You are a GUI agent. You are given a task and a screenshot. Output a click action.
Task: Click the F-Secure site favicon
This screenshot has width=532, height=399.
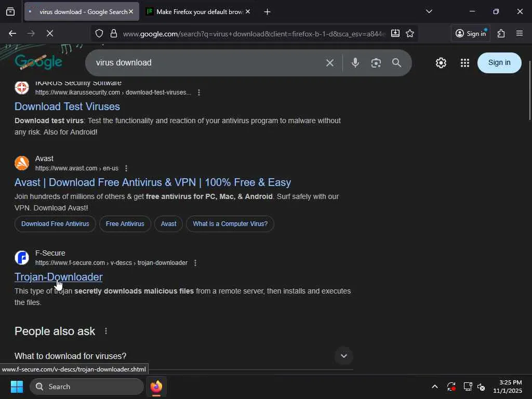pyautogui.click(x=22, y=258)
